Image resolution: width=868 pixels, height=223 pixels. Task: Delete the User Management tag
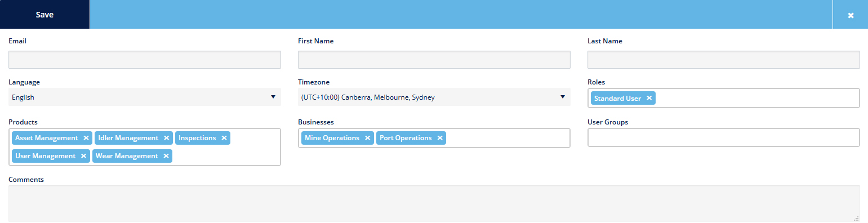click(84, 156)
